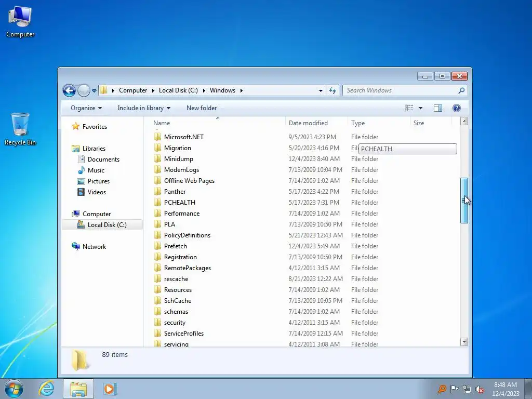Click Computer in the address bar
The height and width of the screenshot is (399, 532).
(x=132, y=90)
